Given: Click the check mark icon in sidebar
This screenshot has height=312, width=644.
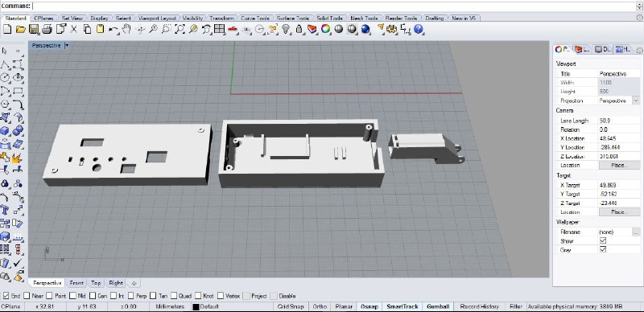Looking at the screenshot, I should (x=18, y=262).
